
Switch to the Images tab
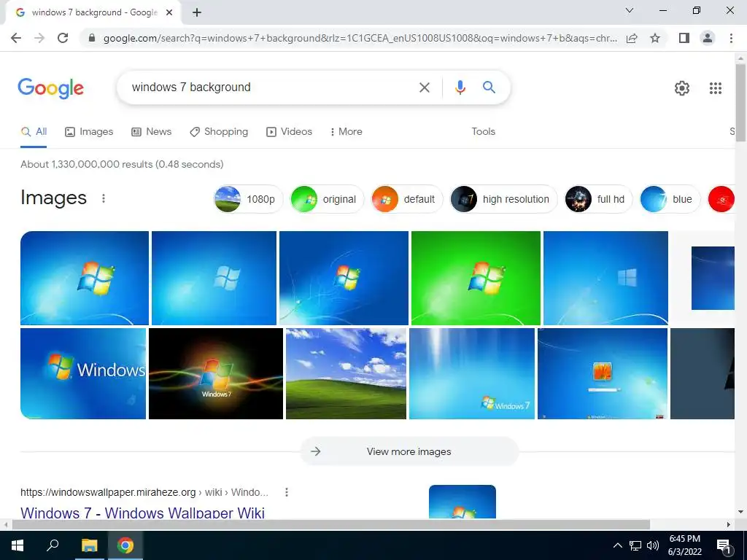click(x=89, y=131)
